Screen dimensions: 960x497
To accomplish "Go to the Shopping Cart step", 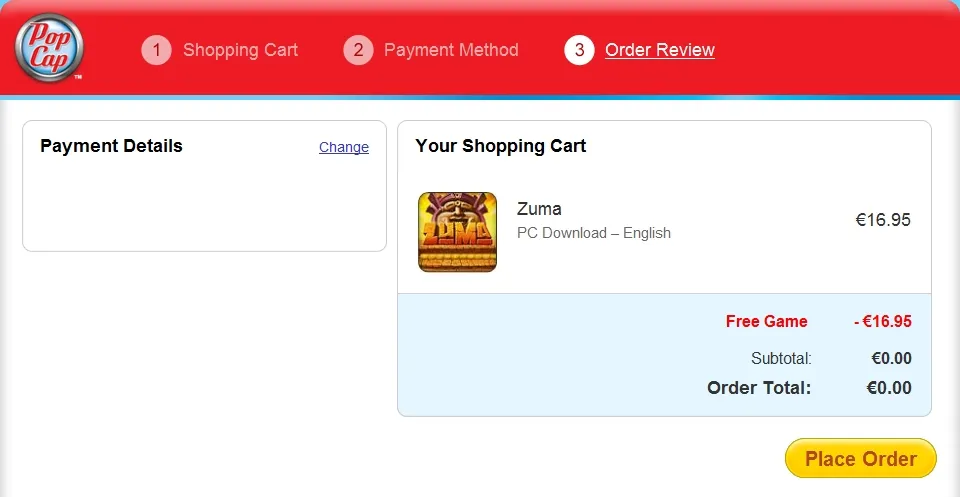I will (240, 50).
